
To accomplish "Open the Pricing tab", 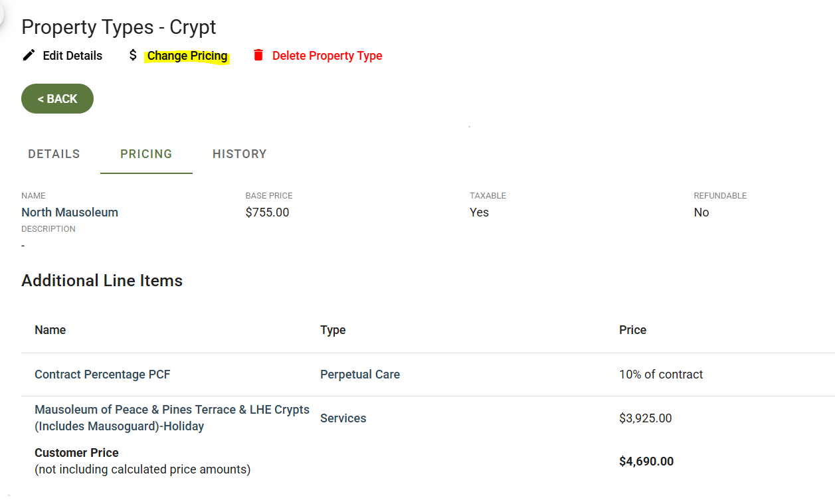I will click(x=146, y=154).
